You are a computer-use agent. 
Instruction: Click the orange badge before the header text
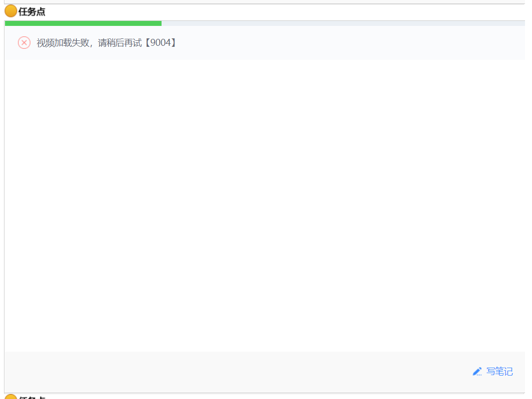(x=10, y=10)
